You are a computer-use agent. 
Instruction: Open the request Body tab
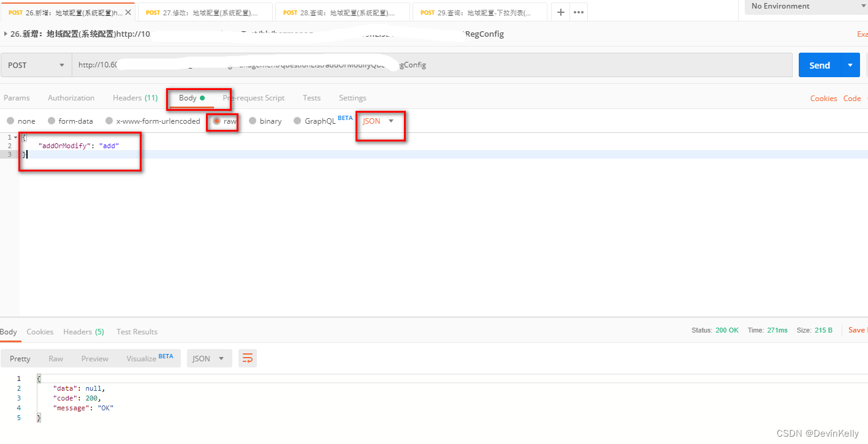pos(192,98)
